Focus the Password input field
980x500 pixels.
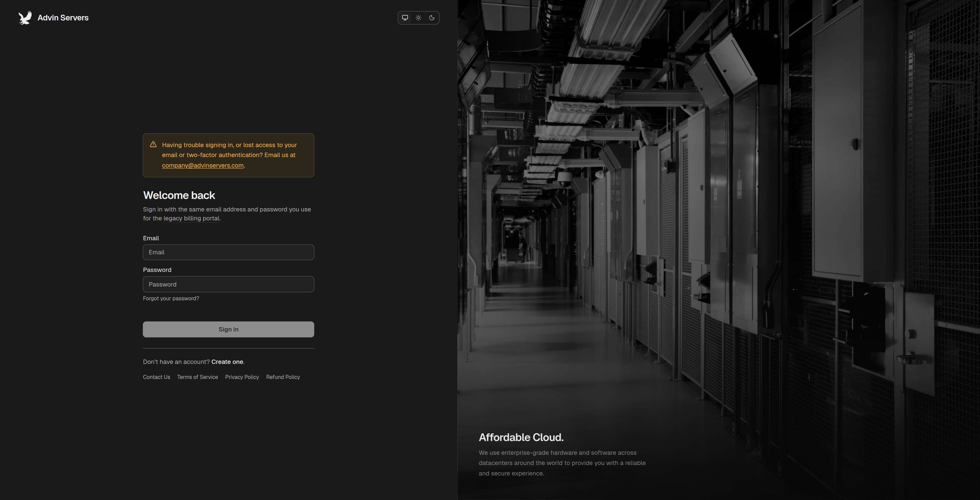[x=228, y=284]
